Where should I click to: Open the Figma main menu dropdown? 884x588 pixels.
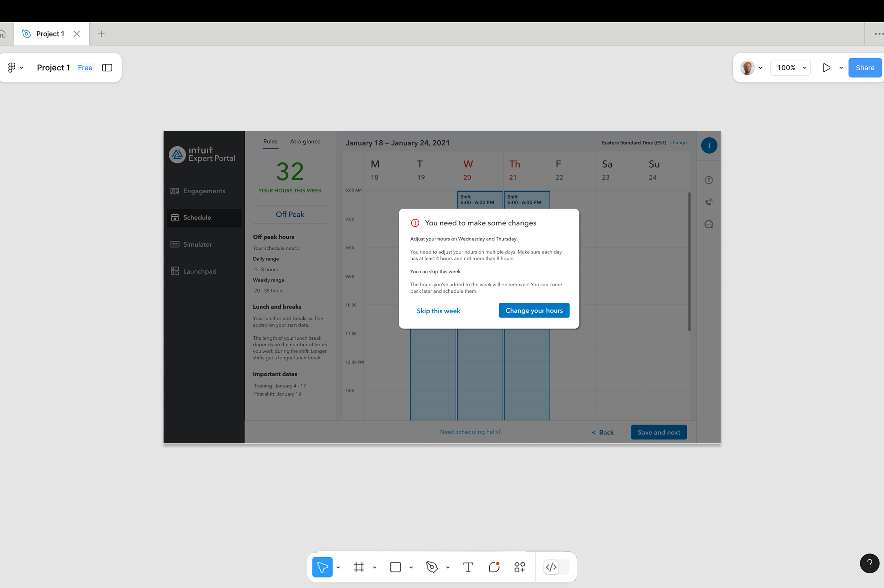[x=15, y=68]
